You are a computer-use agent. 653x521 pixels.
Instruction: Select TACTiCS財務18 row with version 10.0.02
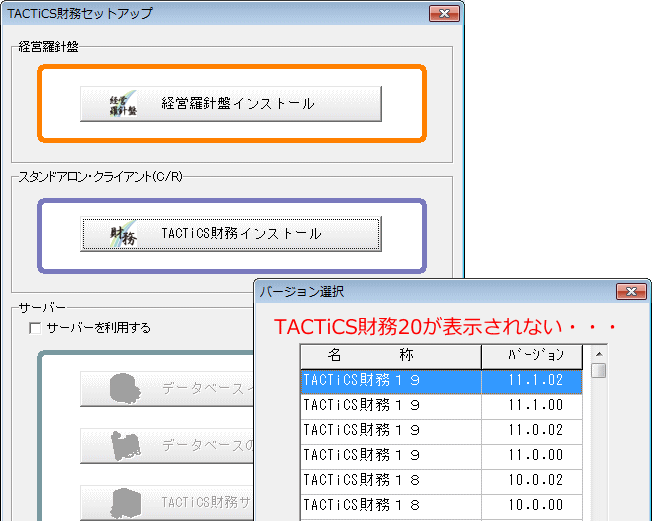pyautogui.click(x=441, y=481)
